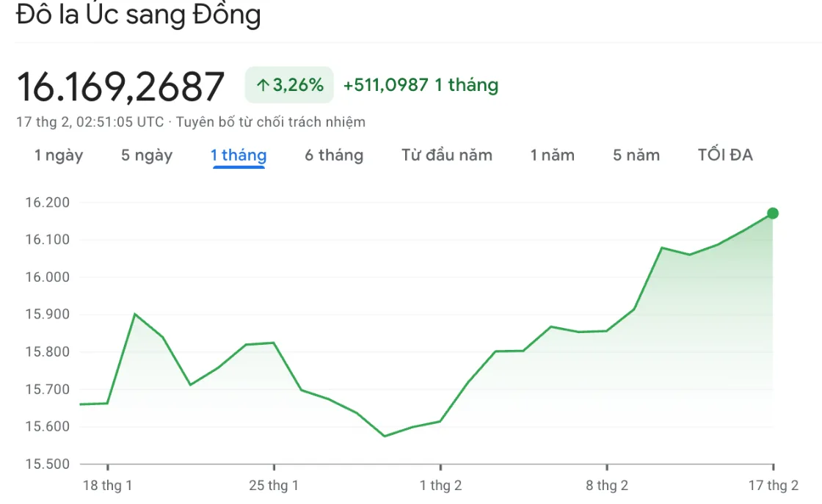Select the 1 ngày time range

click(x=59, y=155)
